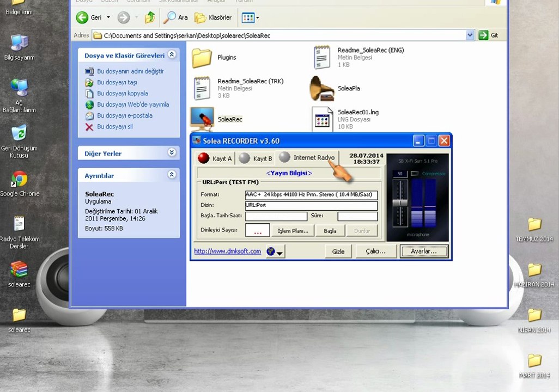The height and width of the screenshot is (392, 559).
Task: Open Ayarlar... settings in Solea Recorder
Action: (x=423, y=252)
